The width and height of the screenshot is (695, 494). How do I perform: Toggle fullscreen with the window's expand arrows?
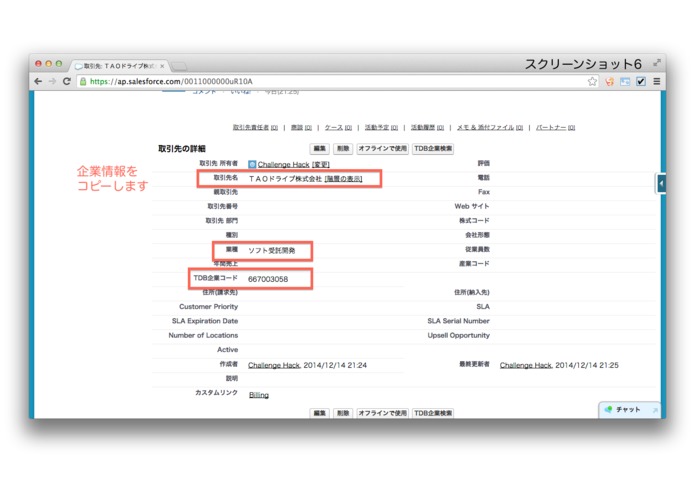point(657,63)
